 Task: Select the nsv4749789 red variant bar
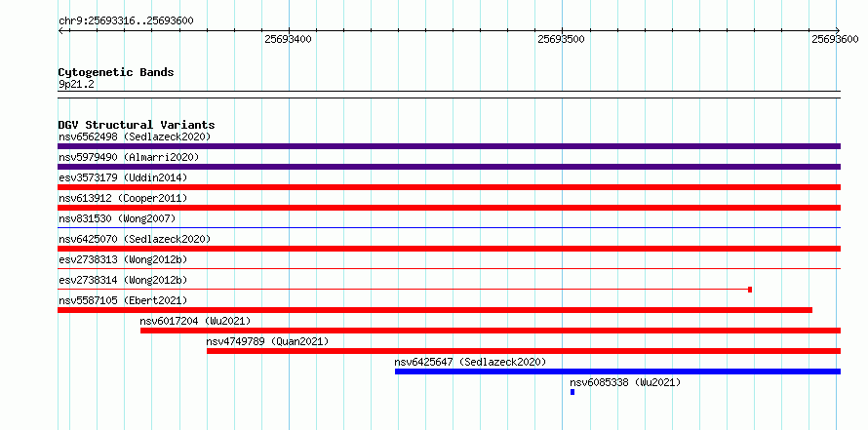coord(524,351)
